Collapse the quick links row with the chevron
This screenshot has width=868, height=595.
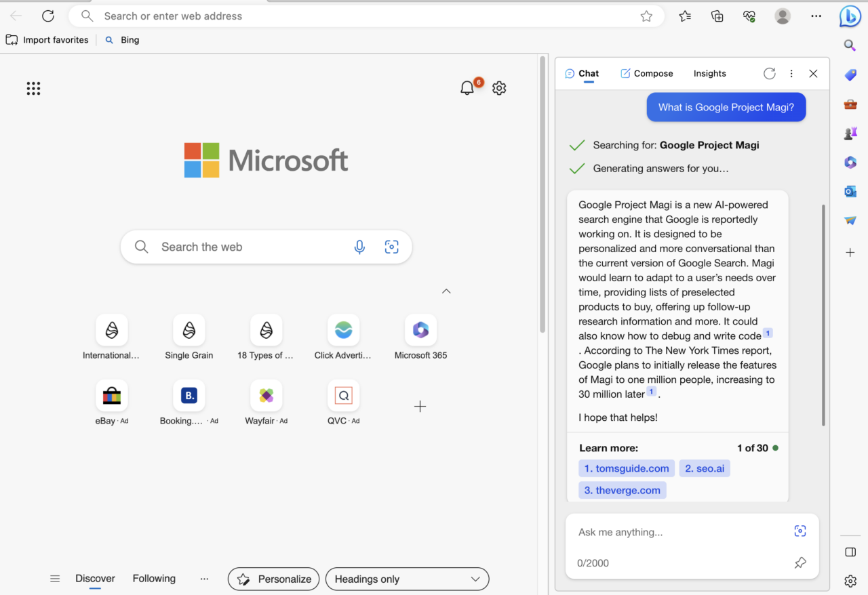pyautogui.click(x=446, y=291)
